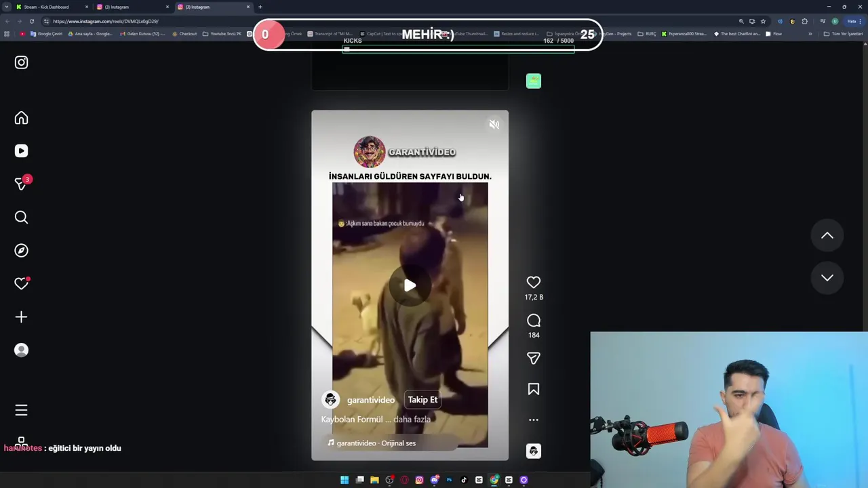Open the 'Hata' browser menu button

click(x=855, y=21)
